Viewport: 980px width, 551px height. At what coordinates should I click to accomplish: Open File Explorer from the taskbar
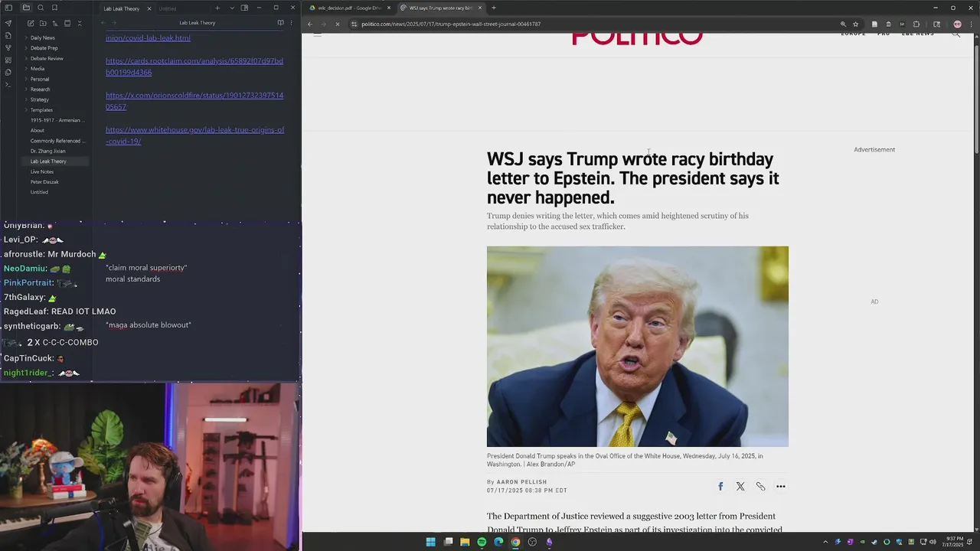tap(465, 542)
